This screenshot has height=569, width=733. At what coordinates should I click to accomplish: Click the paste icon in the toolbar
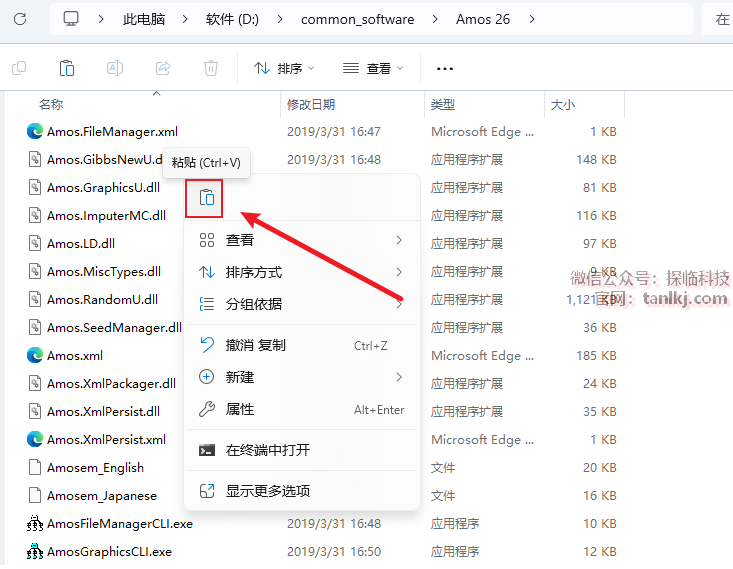67,68
